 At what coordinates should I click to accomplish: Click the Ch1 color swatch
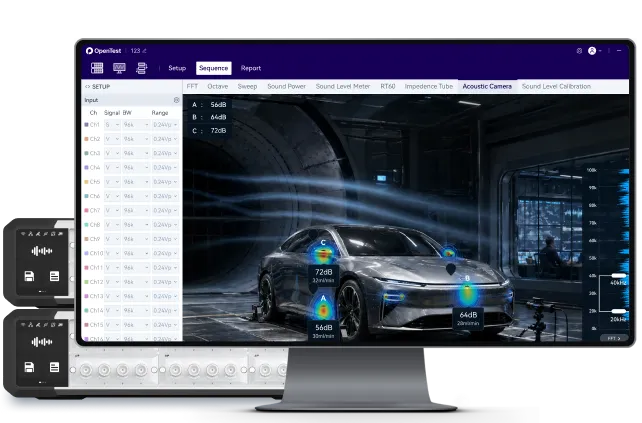[86, 124]
